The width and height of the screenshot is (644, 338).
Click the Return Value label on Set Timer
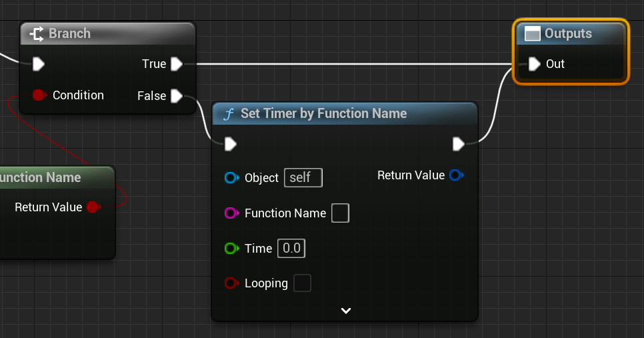[411, 175]
